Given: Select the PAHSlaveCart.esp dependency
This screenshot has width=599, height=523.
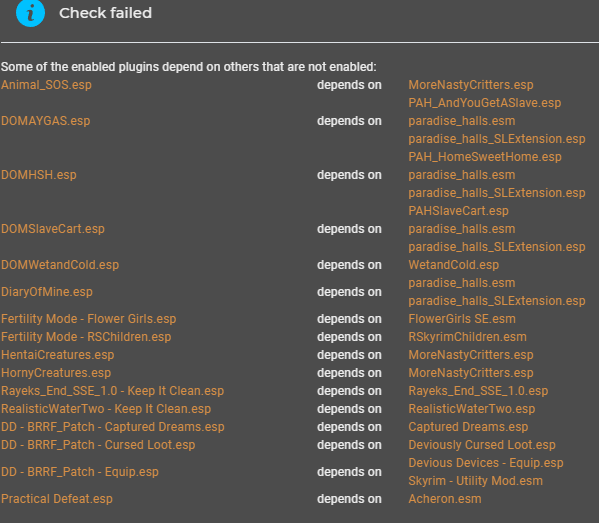Looking at the screenshot, I should pos(458,211).
